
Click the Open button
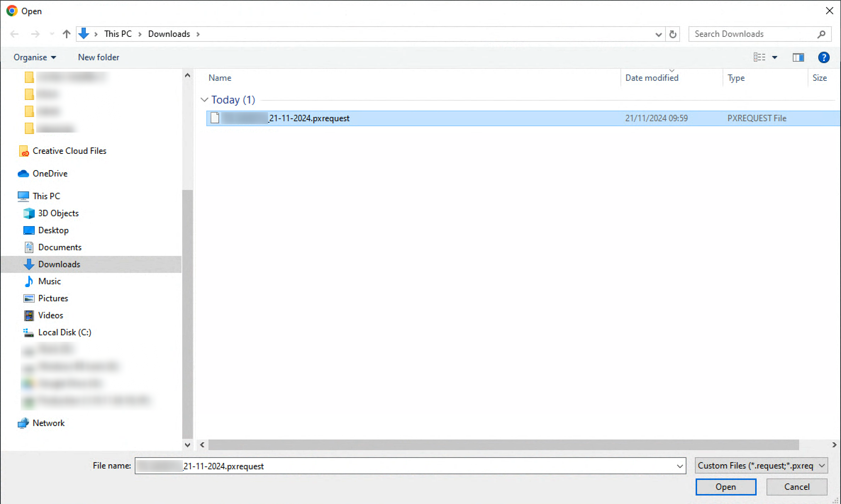(x=725, y=487)
